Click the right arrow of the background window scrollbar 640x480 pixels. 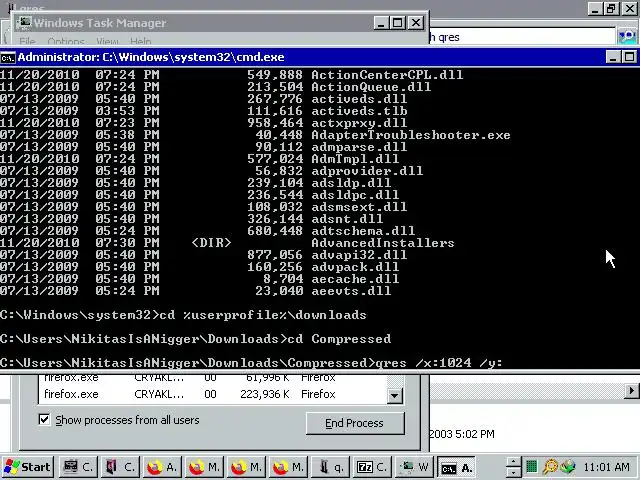tap(631, 391)
